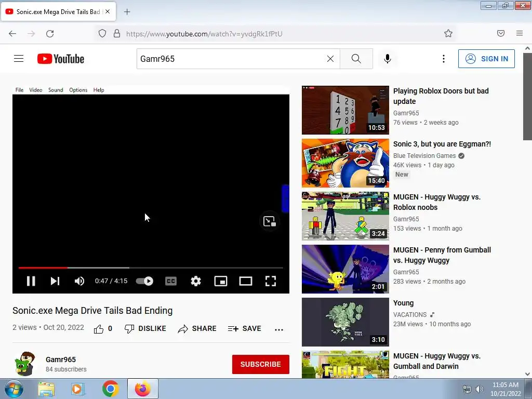532x399 pixels.
Task: Open the Young by VACATIONS thumbnail
Action: tap(345, 322)
